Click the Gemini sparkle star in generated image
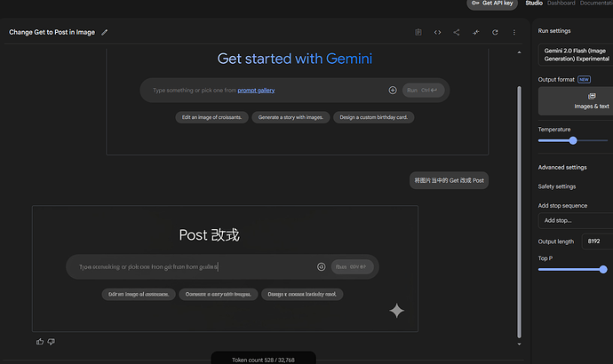The image size is (613, 364). [x=396, y=311]
